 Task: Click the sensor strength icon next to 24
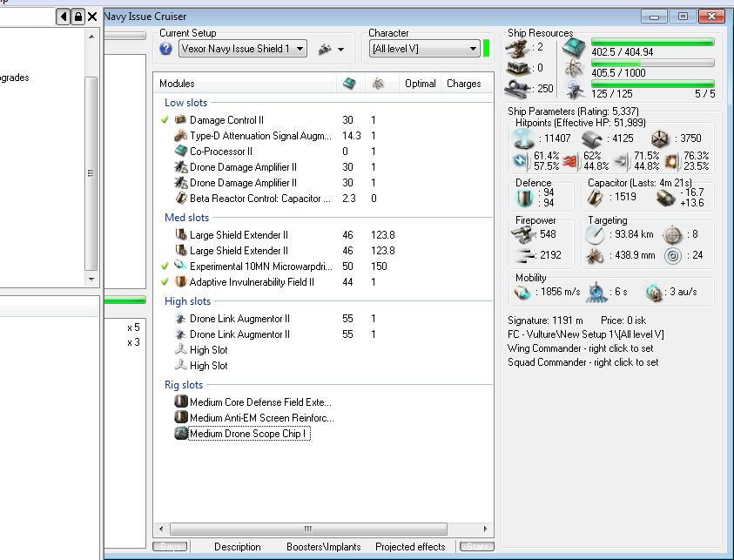[673, 256]
